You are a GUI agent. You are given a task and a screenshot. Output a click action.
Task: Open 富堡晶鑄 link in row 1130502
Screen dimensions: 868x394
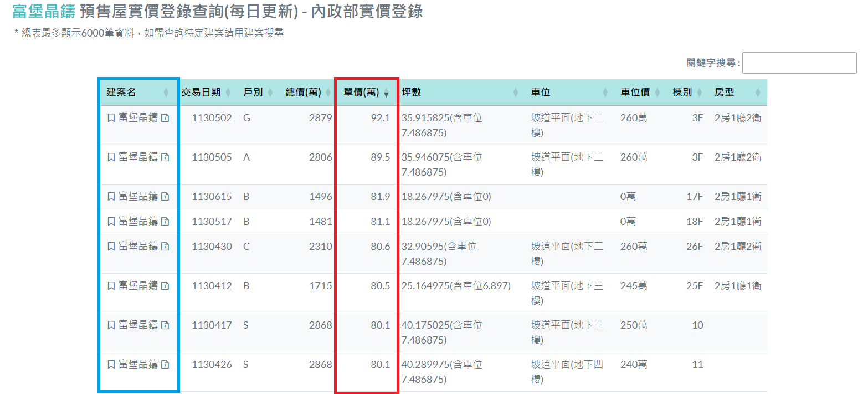coord(138,118)
